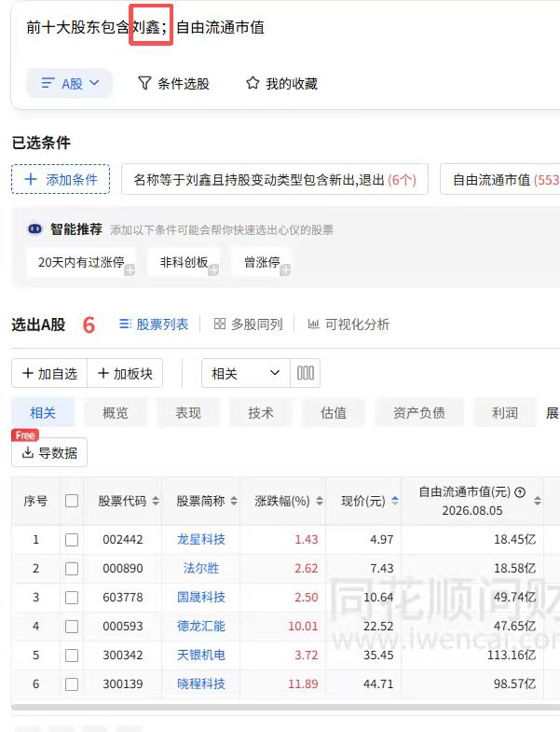Click the column layout icon beside 相关 dropdown
560x732 pixels.
[x=306, y=373]
